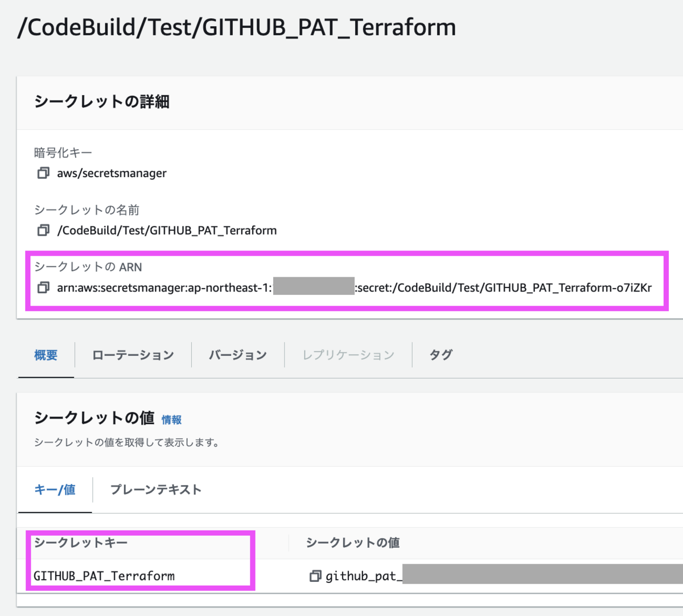Click the シークレットの値 column header
The image size is (683, 616).
pos(353,543)
